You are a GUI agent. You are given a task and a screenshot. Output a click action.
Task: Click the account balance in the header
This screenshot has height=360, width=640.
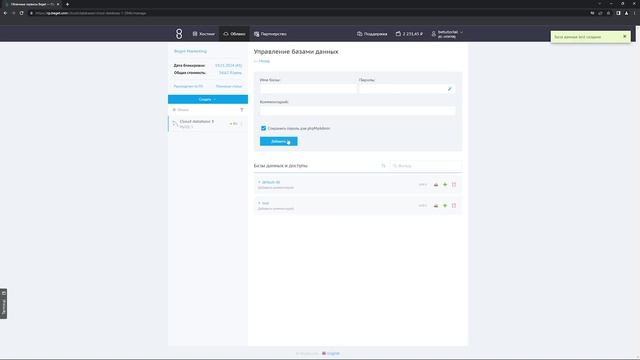(x=409, y=34)
